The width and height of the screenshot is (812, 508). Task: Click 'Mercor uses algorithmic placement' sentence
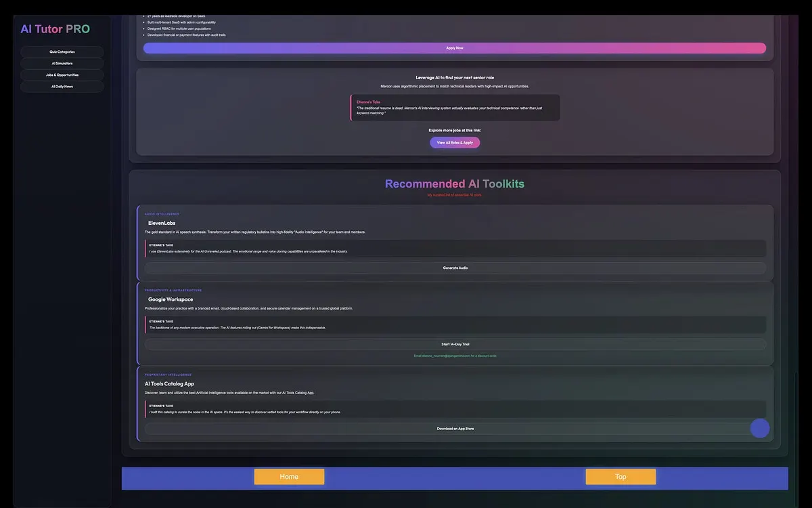[455, 86]
